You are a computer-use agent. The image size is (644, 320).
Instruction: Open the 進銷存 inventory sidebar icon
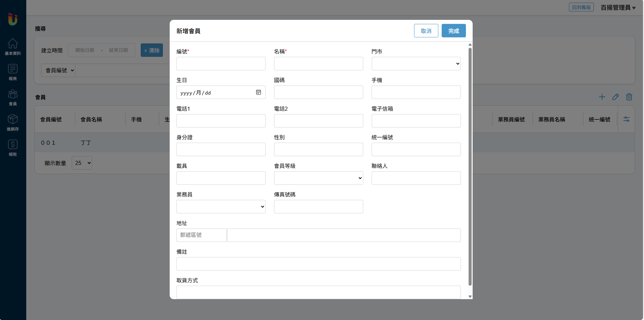13,122
